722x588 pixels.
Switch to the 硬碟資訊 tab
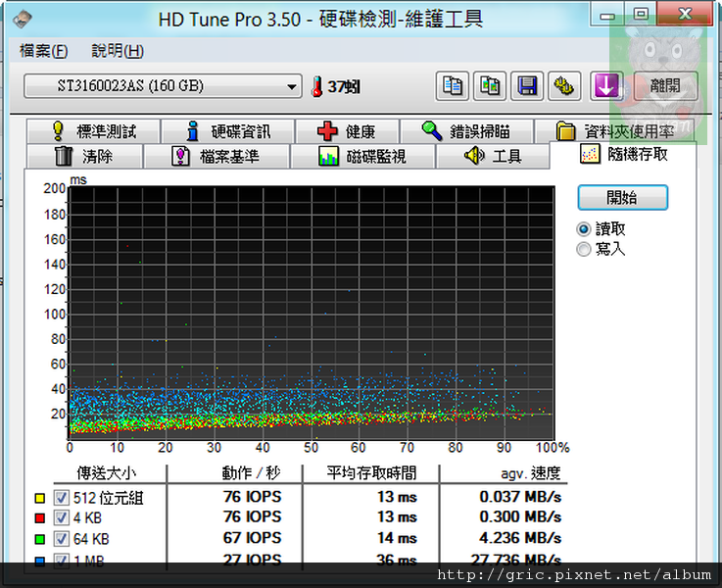(228, 131)
